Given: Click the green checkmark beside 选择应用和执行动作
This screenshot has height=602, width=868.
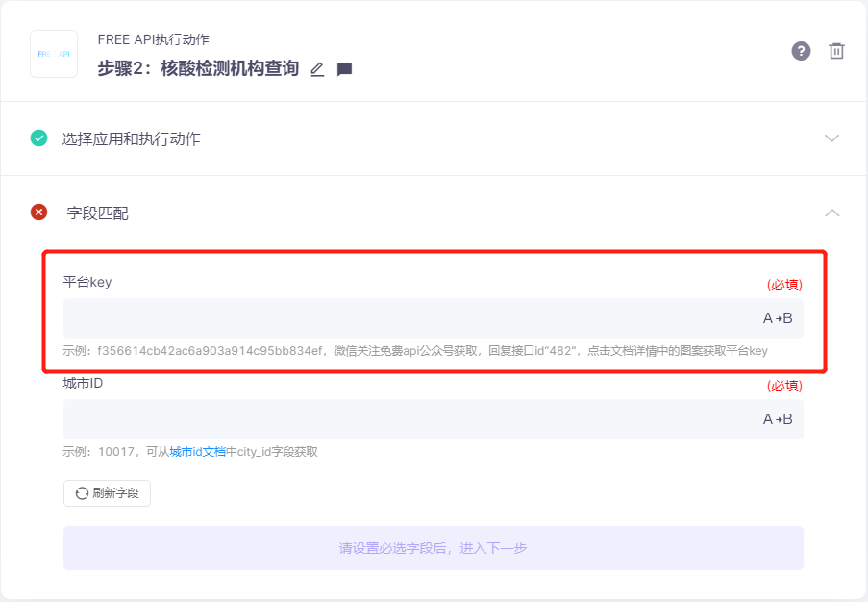Looking at the screenshot, I should pos(38,138).
